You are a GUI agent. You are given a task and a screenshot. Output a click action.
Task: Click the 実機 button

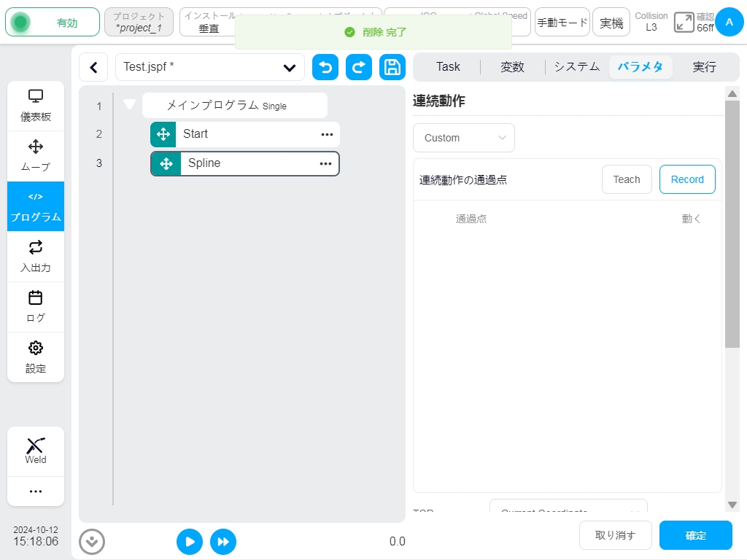[x=611, y=23]
